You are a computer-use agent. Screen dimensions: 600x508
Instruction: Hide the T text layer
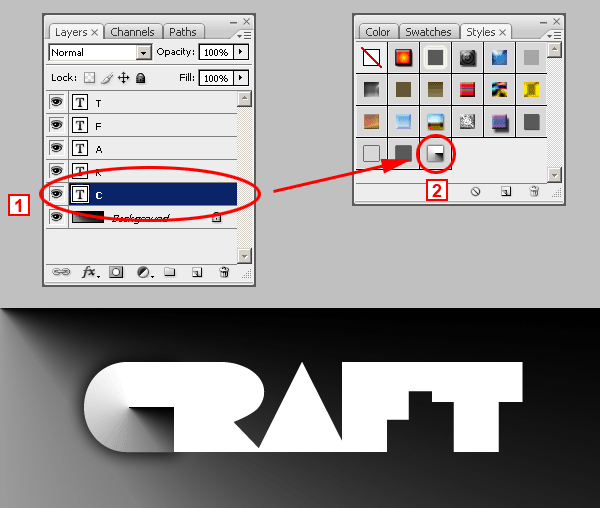point(57,102)
